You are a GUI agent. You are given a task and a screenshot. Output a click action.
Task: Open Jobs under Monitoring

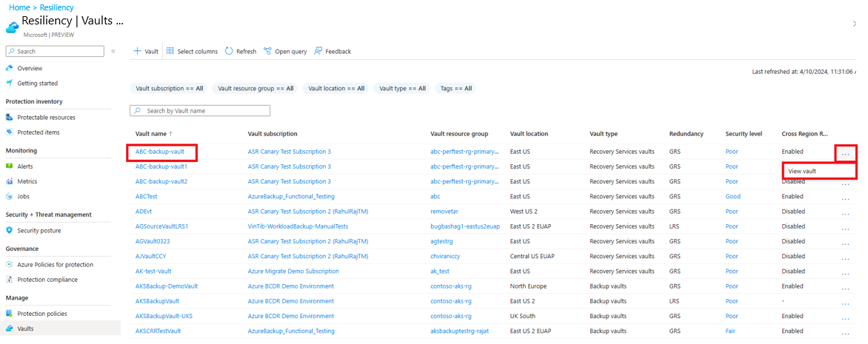click(x=23, y=196)
